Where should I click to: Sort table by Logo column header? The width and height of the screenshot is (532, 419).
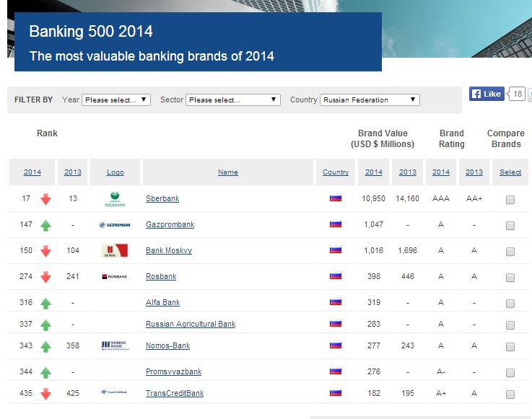tap(115, 172)
